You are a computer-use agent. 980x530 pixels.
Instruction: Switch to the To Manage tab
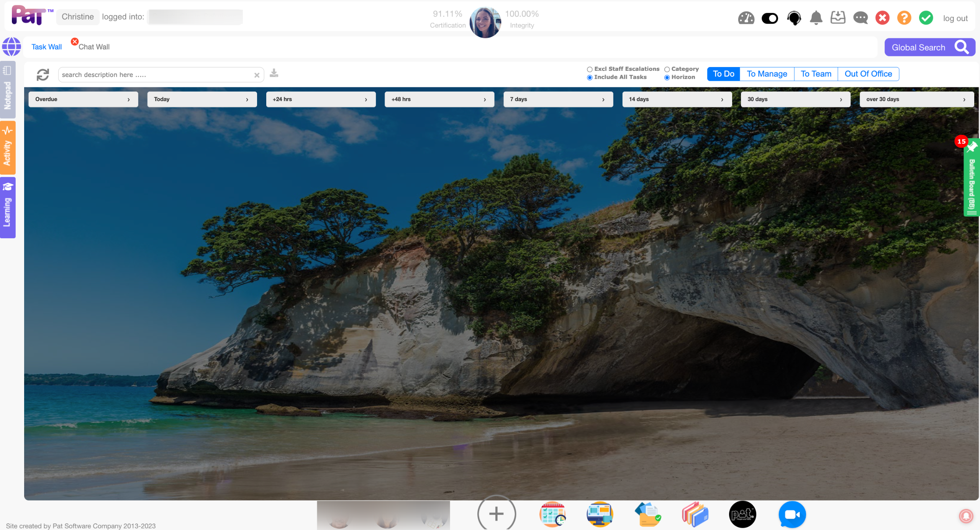point(767,74)
